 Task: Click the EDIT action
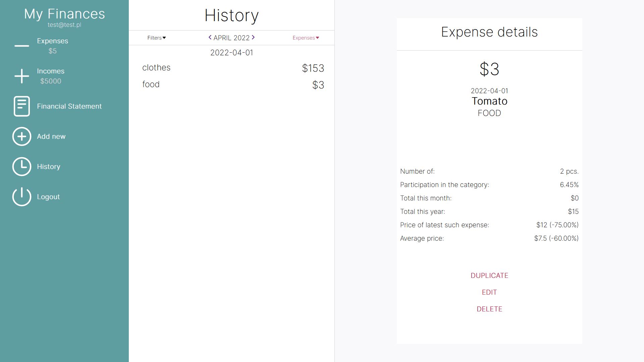489,292
